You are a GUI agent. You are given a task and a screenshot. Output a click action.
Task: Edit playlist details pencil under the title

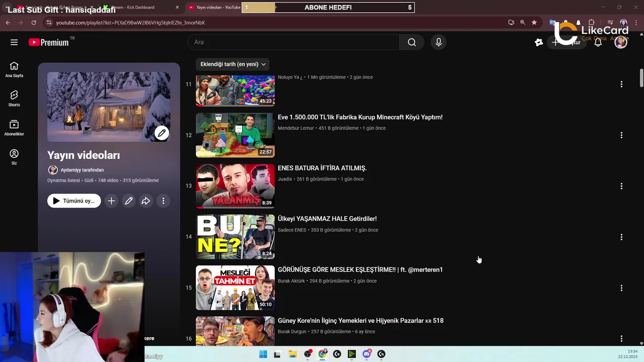pos(129,201)
